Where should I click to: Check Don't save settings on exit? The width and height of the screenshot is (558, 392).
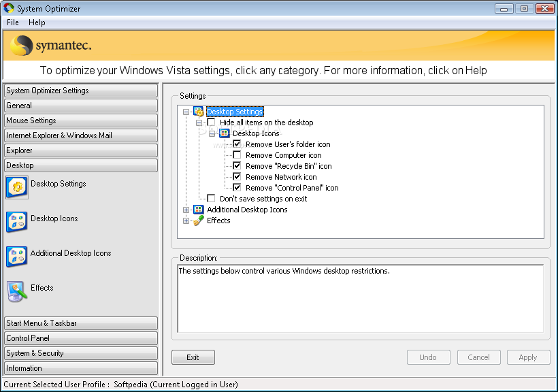pos(211,199)
